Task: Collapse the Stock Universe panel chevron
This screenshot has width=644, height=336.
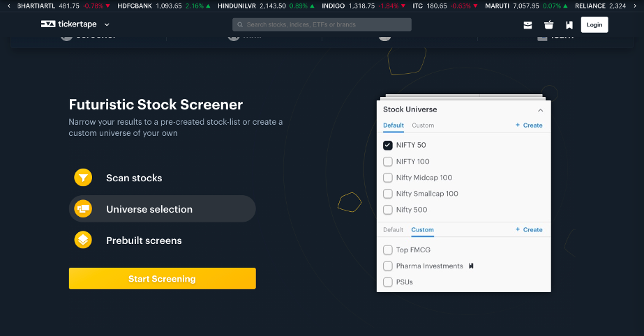Action: tap(540, 110)
